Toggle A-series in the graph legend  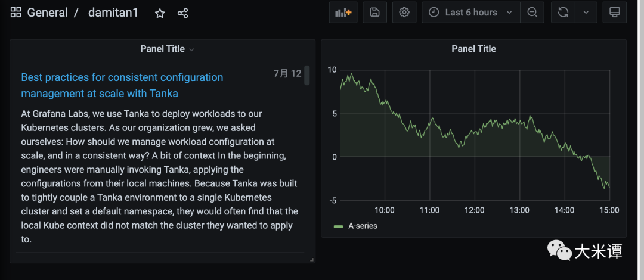363,226
